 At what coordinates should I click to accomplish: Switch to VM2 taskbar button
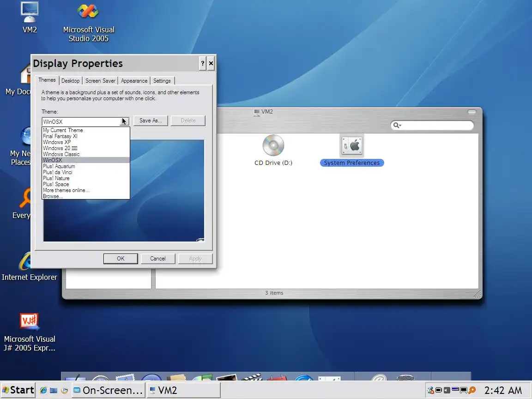pos(183,390)
